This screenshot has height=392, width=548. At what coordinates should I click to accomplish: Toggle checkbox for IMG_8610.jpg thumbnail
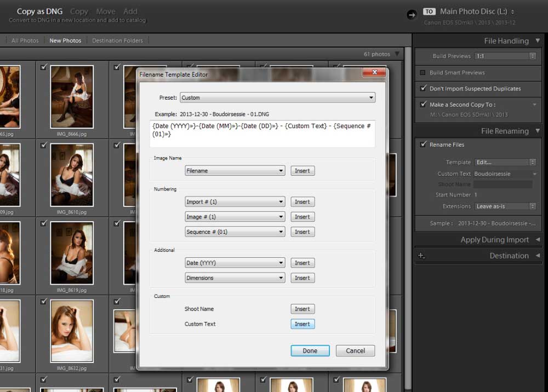[x=44, y=145]
